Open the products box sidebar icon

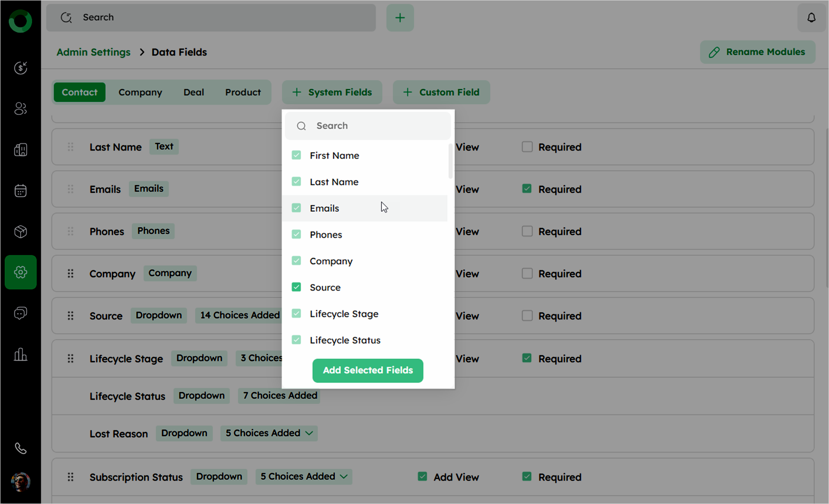[20, 231]
